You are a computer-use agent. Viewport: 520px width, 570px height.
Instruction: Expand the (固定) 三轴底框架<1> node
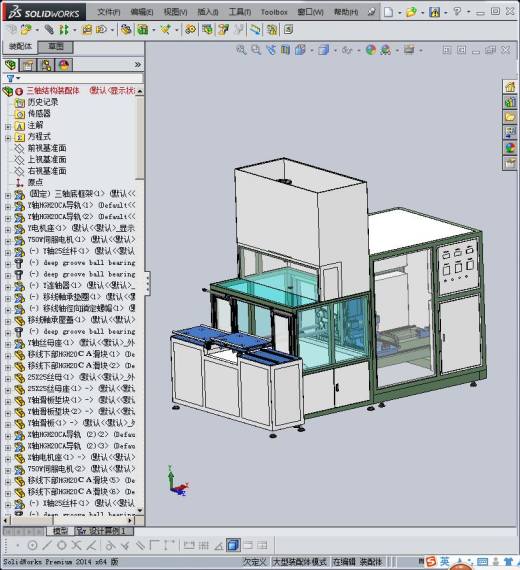click(8, 196)
